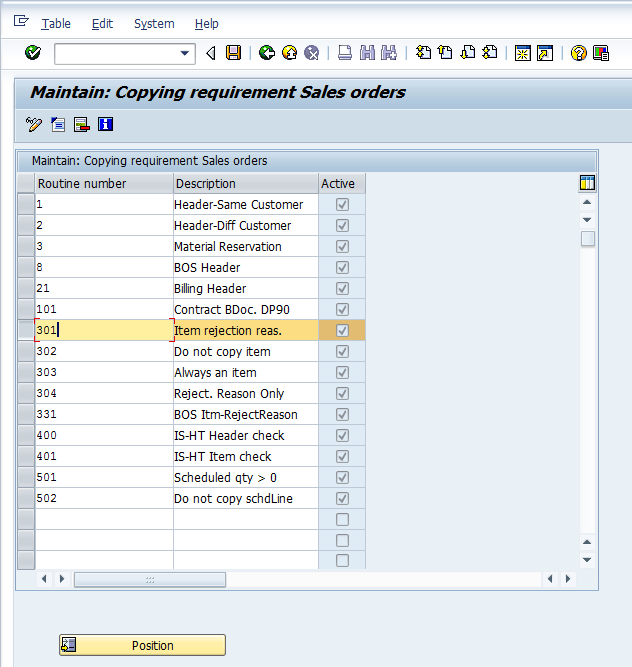The image size is (632, 667).
Task: Click the green Enter checkmark icon
Action: click(x=33, y=53)
